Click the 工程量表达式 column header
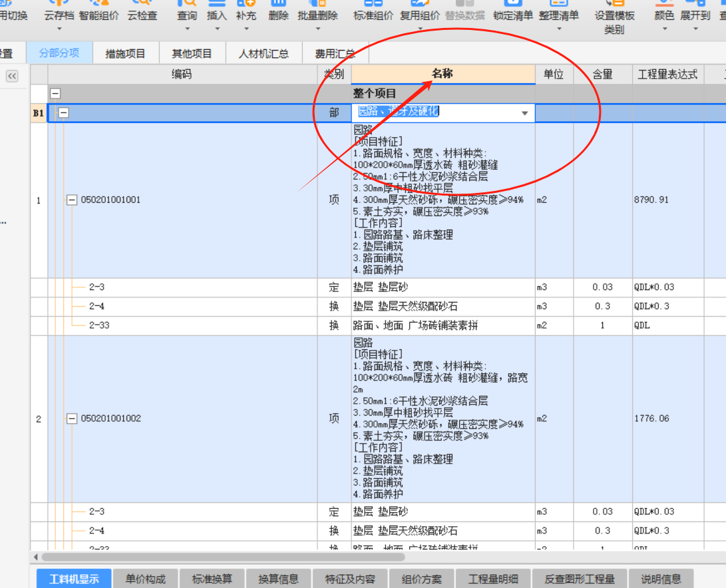 (667, 74)
